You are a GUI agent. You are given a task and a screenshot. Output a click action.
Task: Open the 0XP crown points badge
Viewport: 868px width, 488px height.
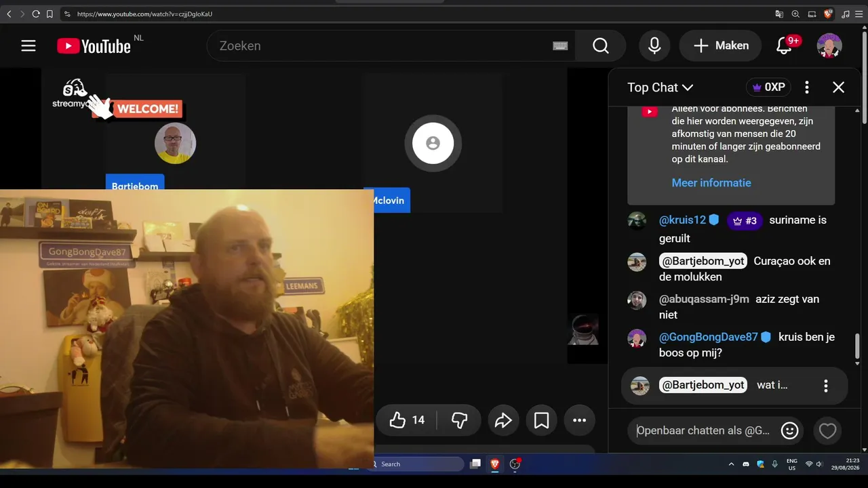click(x=768, y=87)
